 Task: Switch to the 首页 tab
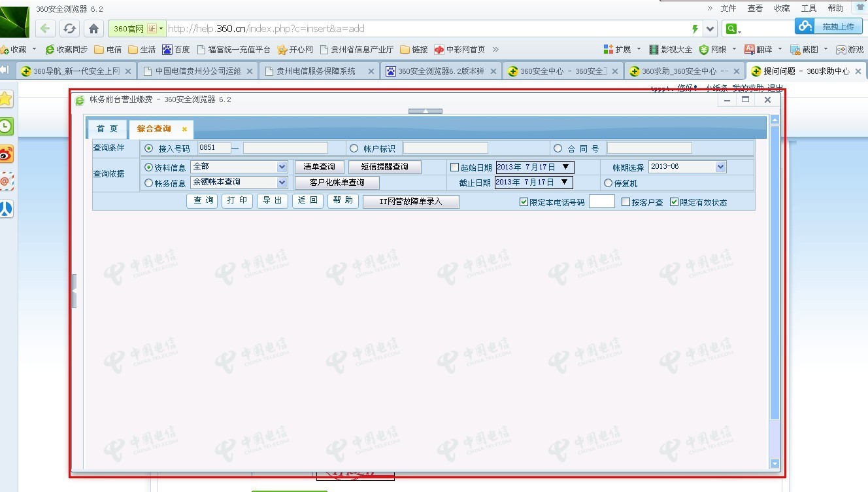pos(106,129)
